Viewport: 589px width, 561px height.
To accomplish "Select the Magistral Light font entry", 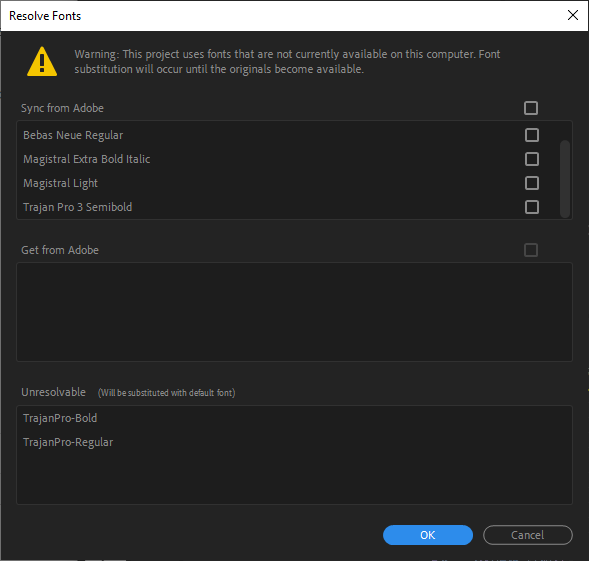I will (60, 183).
